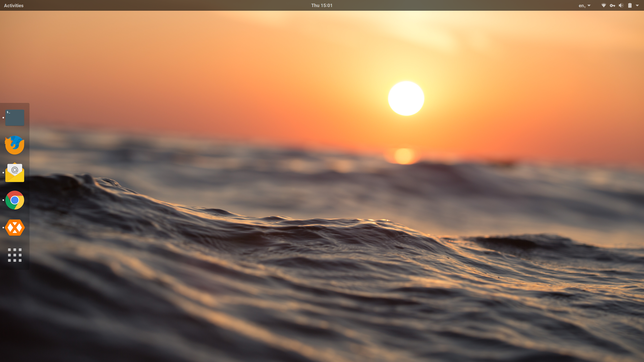
Task: Click the volume speaker icon
Action: 621,6
